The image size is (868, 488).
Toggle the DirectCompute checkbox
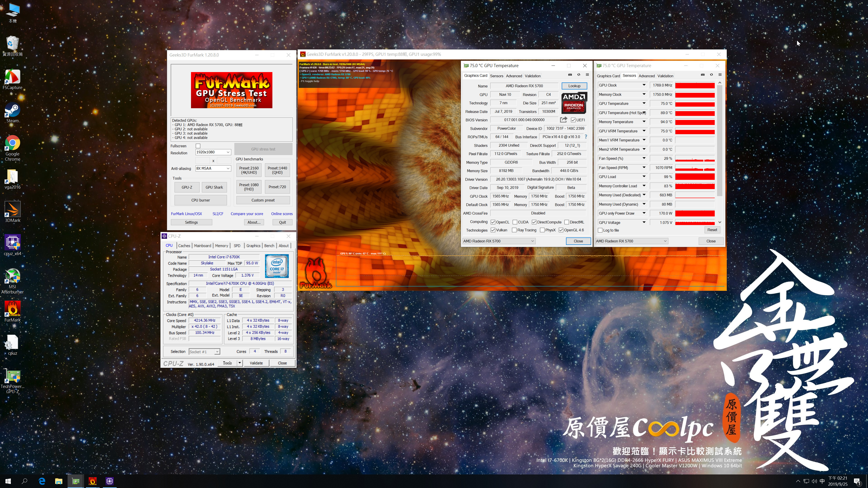pos(534,222)
